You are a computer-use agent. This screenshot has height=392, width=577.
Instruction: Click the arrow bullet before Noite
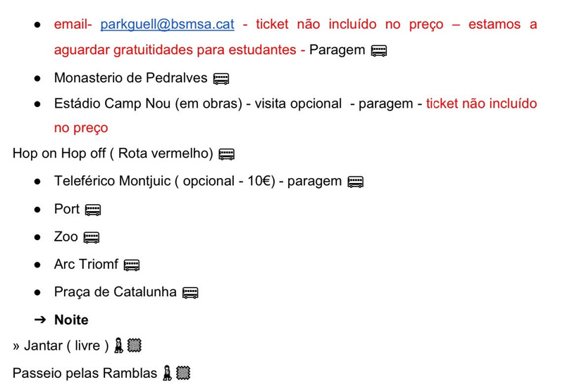(x=40, y=320)
